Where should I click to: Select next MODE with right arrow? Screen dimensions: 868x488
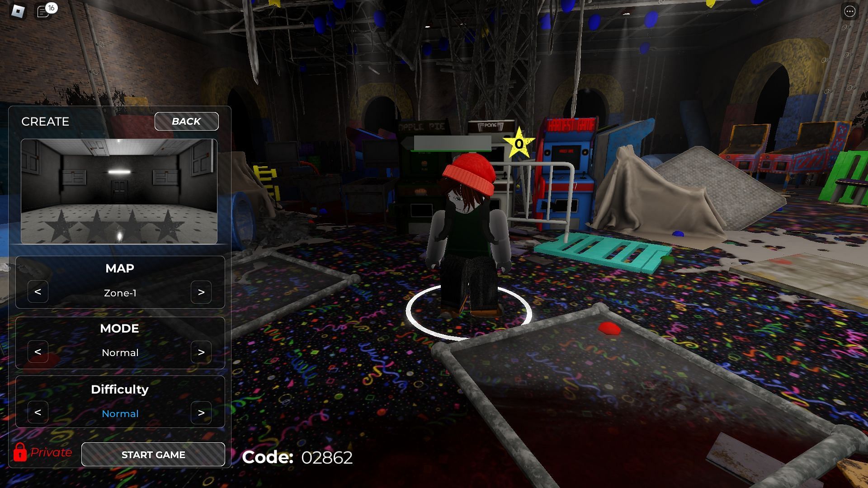click(x=202, y=352)
